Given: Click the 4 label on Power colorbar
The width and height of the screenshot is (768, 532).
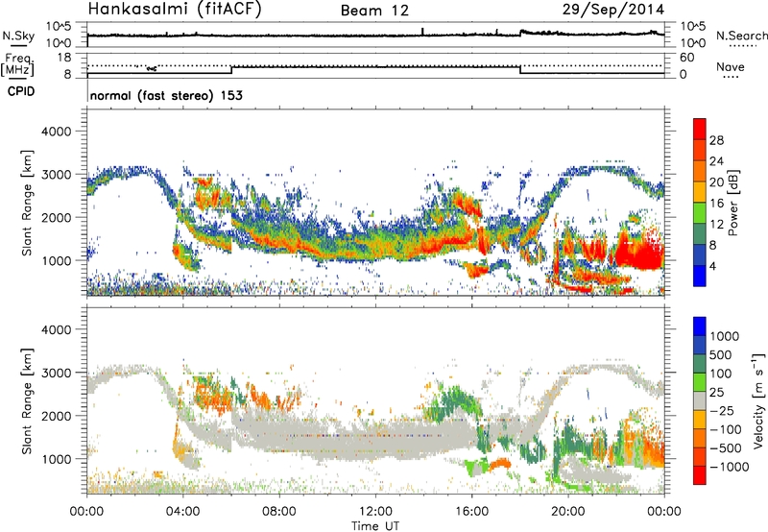Looking at the screenshot, I should click(713, 266).
